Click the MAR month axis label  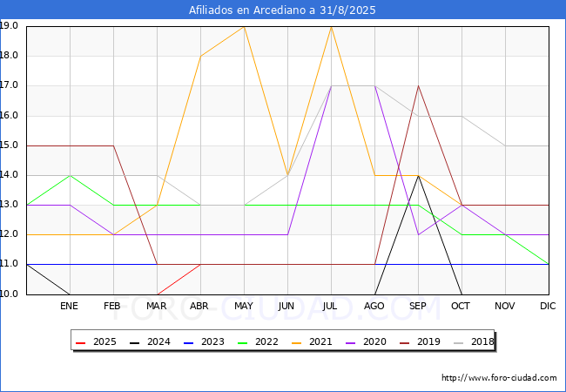(x=156, y=306)
